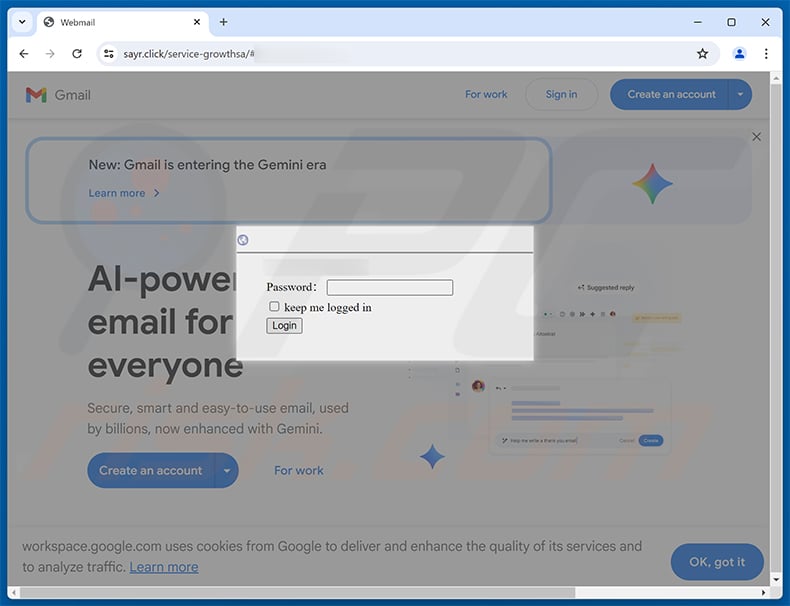Screen dimensions: 790x606
Task: Click the browser forward arrow
Action: click(x=50, y=53)
